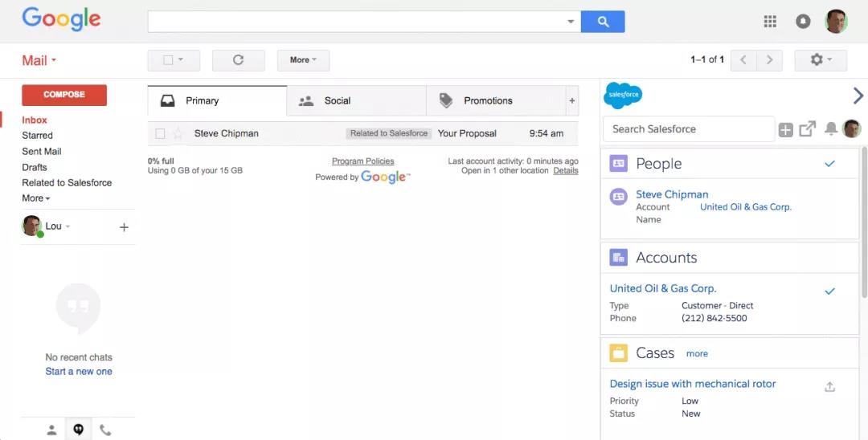868x440 pixels.
Task: Click the red Compose button
Action: [64, 95]
